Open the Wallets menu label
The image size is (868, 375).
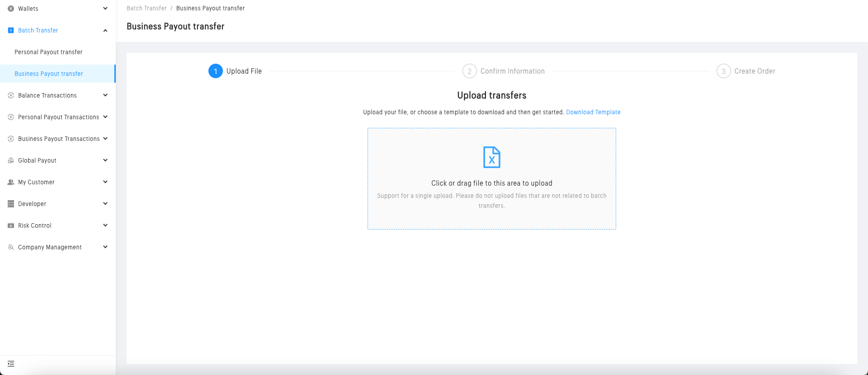point(28,9)
